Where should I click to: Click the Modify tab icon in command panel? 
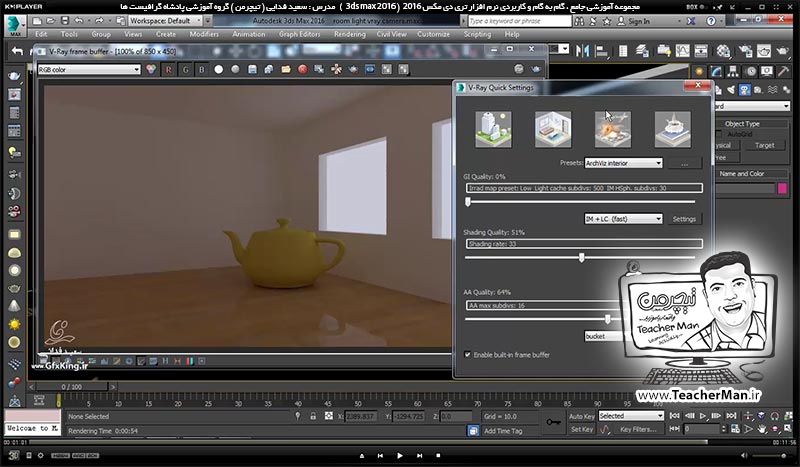pyautogui.click(x=716, y=72)
